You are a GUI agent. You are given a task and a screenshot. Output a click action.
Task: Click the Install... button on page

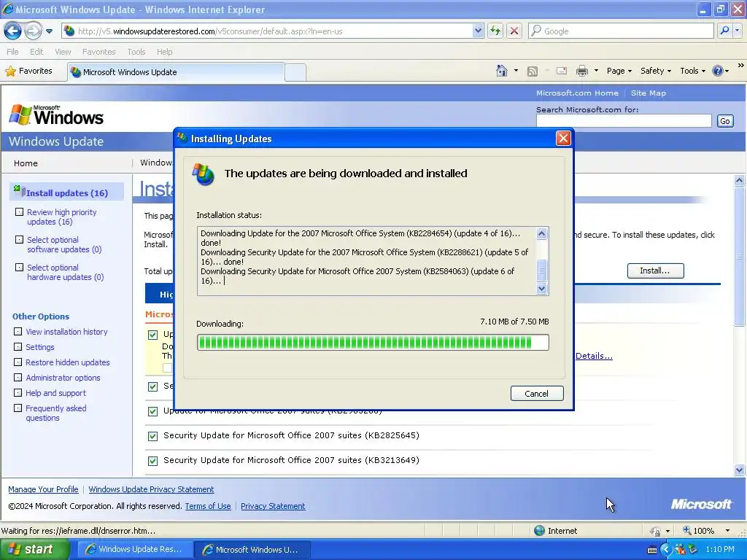[655, 271]
